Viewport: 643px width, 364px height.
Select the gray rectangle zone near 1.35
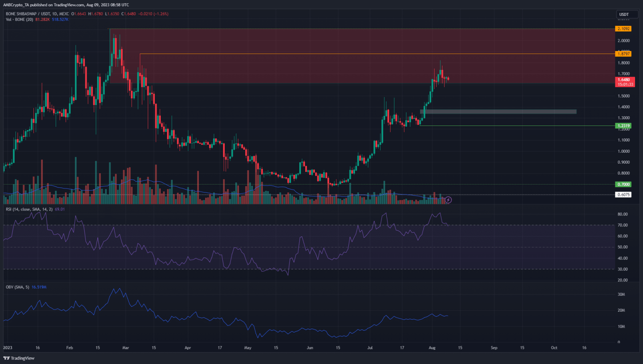[498, 112]
